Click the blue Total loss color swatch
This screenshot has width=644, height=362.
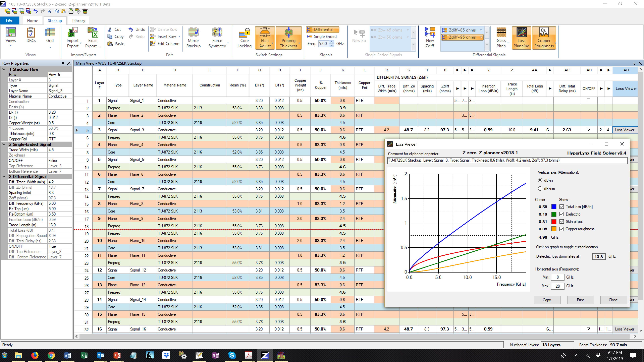pyautogui.click(x=554, y=207)
